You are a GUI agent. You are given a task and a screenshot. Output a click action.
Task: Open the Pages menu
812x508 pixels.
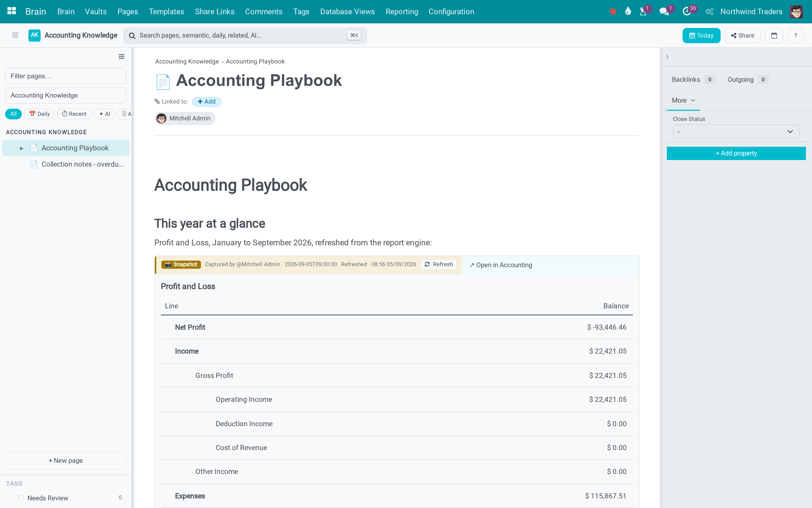click(127, 11)
